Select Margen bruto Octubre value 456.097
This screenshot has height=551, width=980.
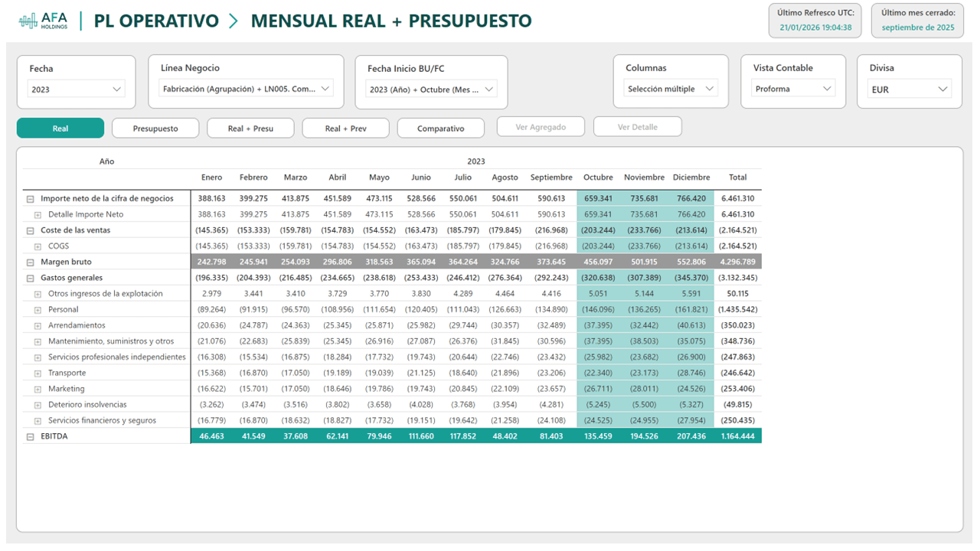coord(598,262)
